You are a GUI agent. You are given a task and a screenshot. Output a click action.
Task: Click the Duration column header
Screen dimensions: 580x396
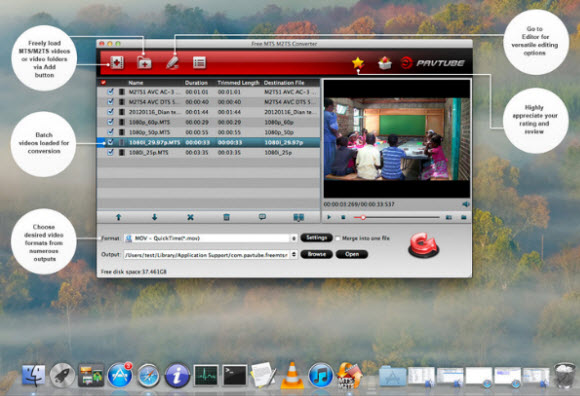point(196,83)
